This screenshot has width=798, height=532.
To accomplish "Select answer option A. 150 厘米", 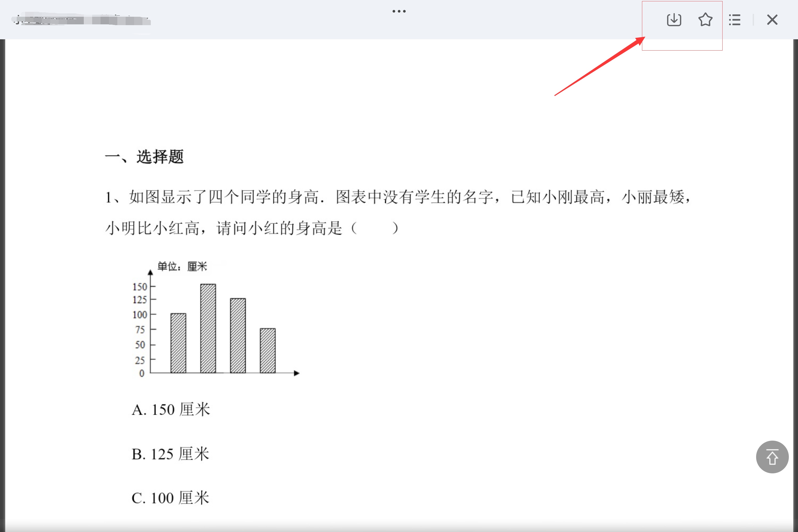I will tap(171, 409).
